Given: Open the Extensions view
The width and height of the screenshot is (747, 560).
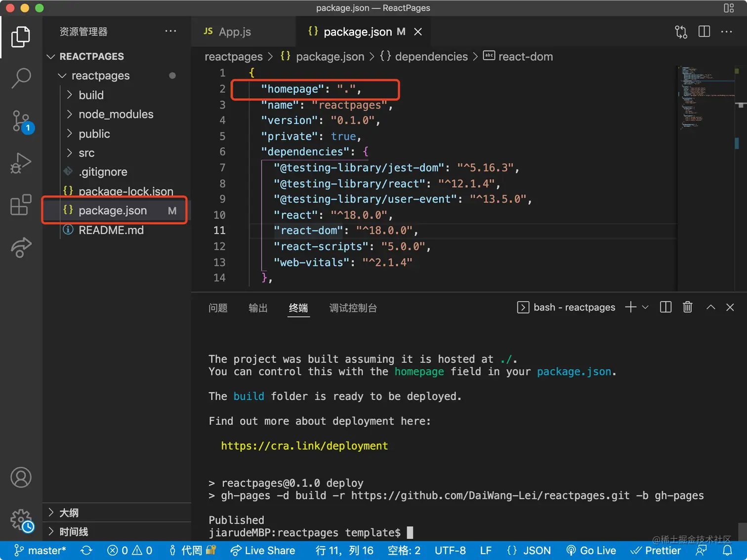Looking at the screenshot, I should [21, 204].
